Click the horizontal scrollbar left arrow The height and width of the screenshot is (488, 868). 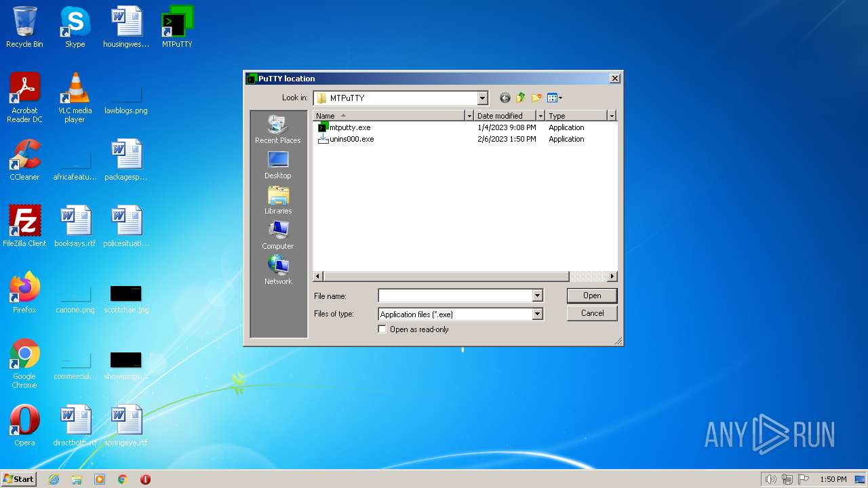(318, 277)
